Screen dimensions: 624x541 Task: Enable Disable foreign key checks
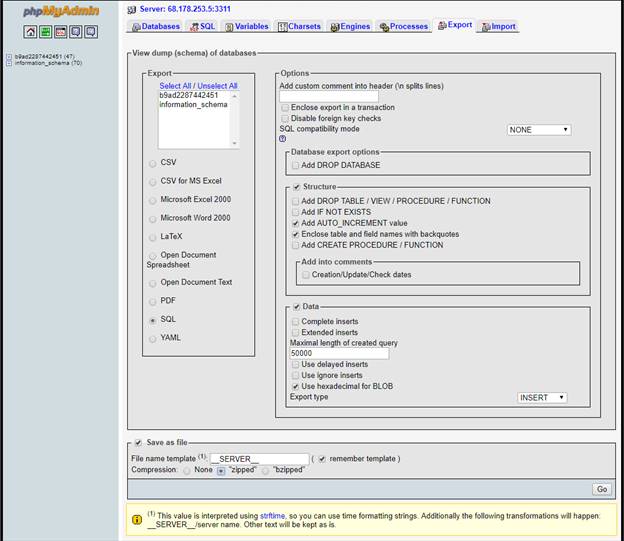click(x=285, y=119)
